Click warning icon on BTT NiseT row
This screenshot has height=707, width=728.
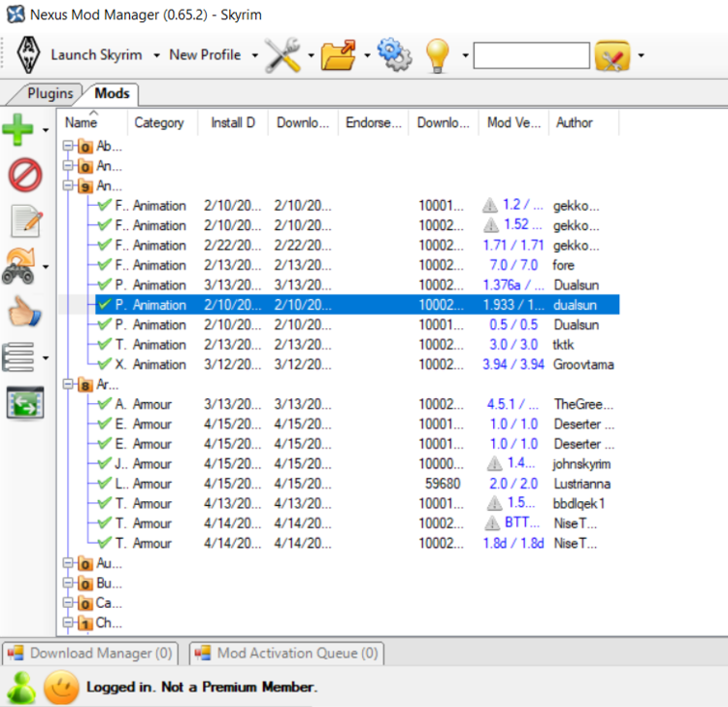(492, 523)
